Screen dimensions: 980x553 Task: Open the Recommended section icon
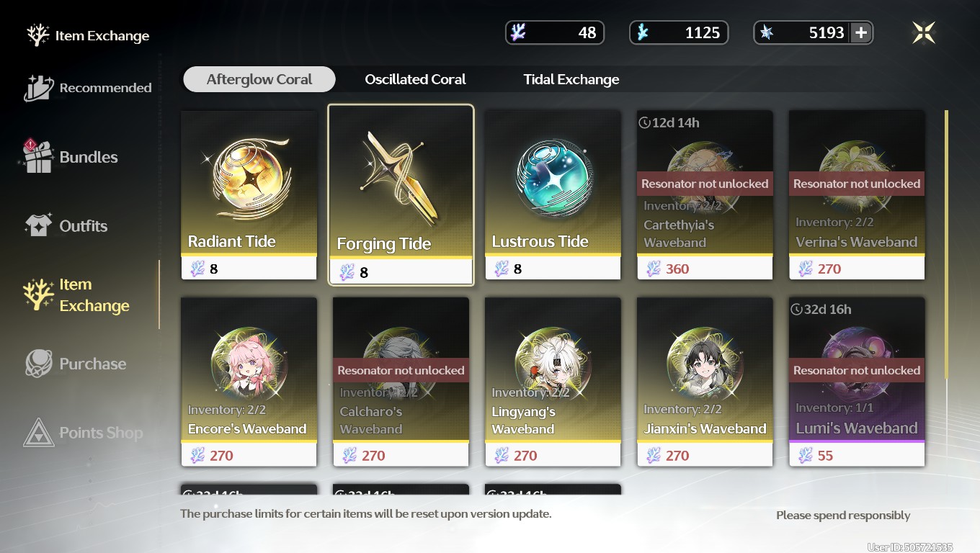[39, 88]
